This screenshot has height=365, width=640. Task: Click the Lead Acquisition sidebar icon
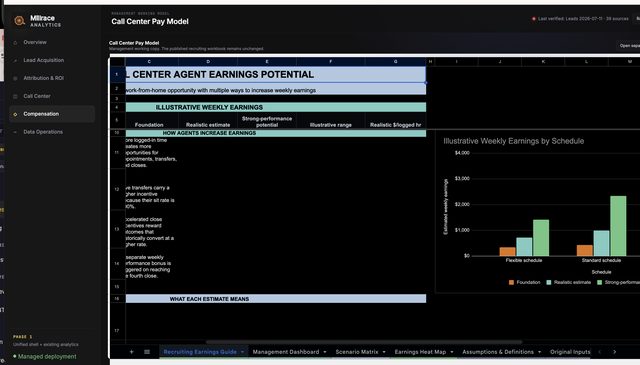[16, 60]
